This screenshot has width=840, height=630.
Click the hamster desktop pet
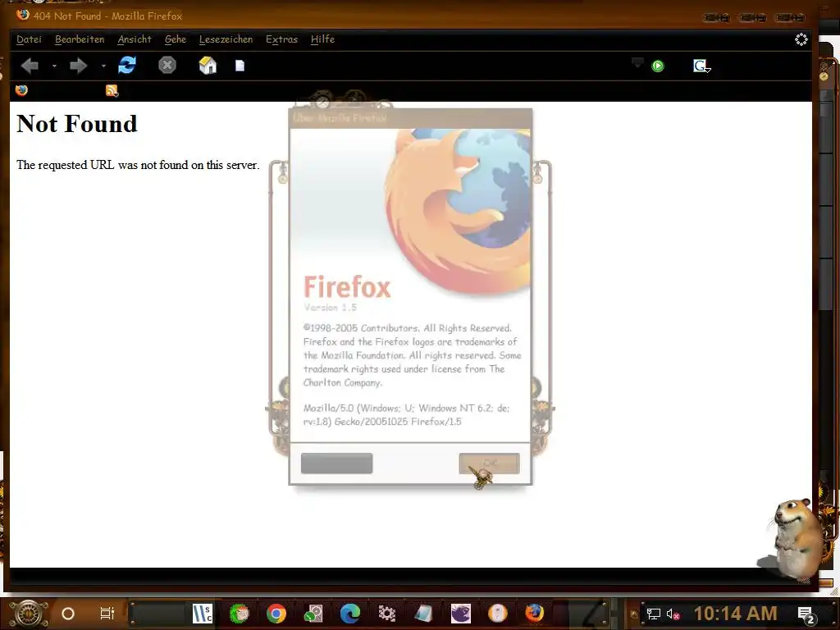[x=797, y=537]
